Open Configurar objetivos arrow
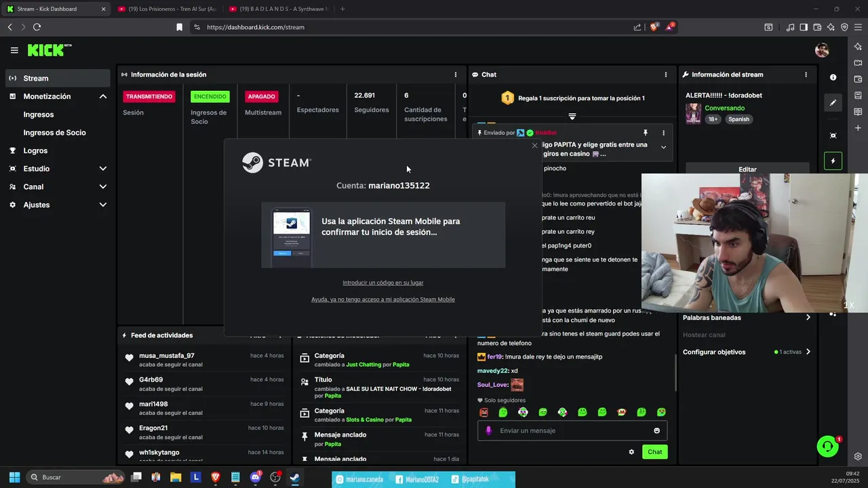 pyautogui.click(x=808, y=352)
